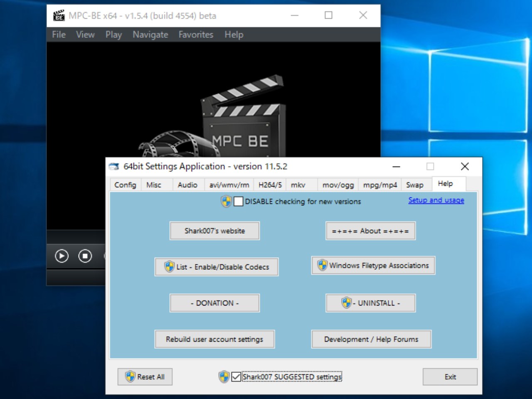Switch to the Audio tab
The height and width of the screenshot is (399, 532).
tap(187, 185)
